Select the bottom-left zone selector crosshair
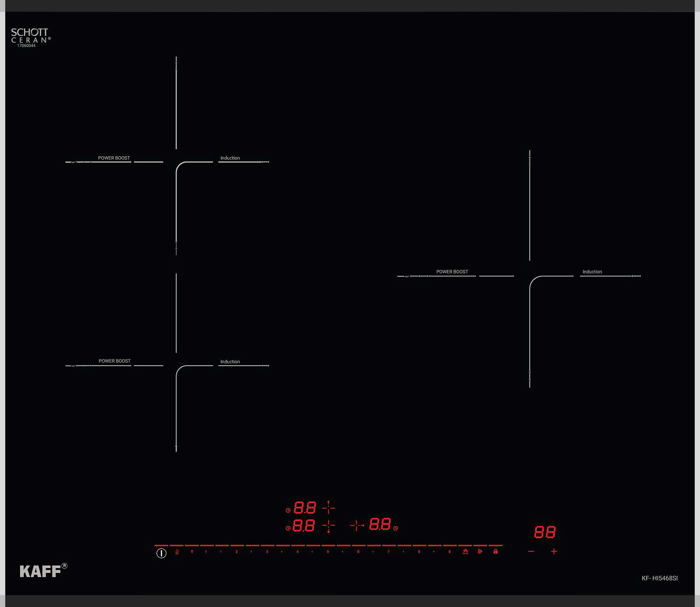 tap(328, 526)
